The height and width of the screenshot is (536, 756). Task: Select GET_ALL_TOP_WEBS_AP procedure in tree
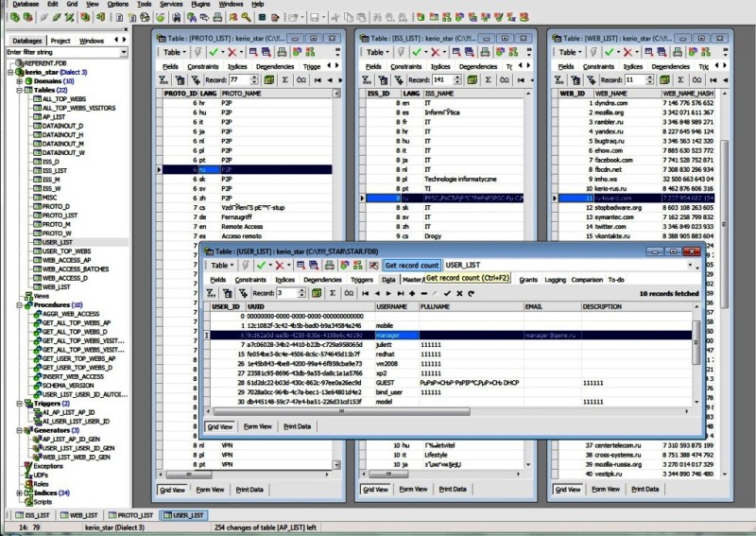77,322
